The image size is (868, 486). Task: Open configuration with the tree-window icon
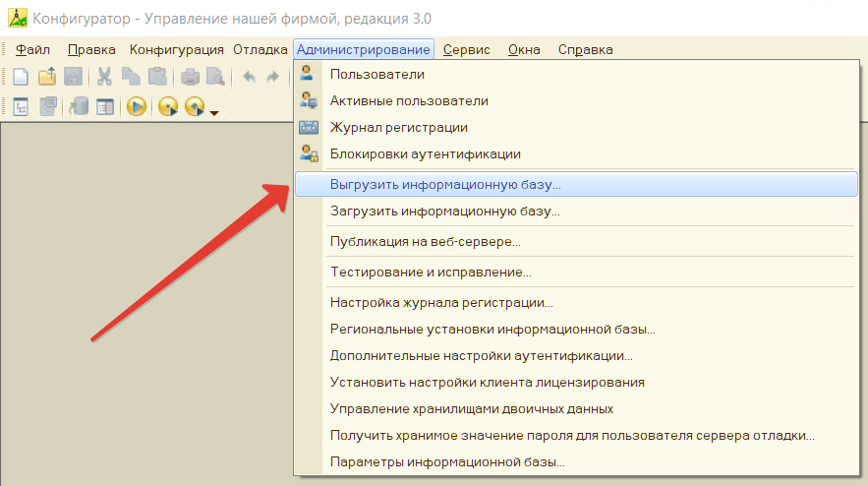point(21,106)
